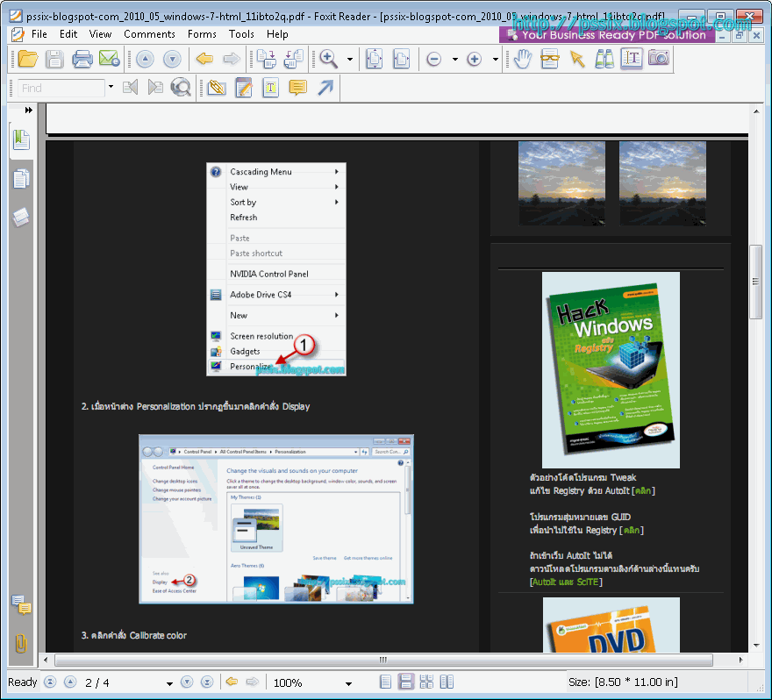This screenshot has width=772, height=700.
Task: Click the horizontal scrollbar thumb
Action: pos(383,660)
